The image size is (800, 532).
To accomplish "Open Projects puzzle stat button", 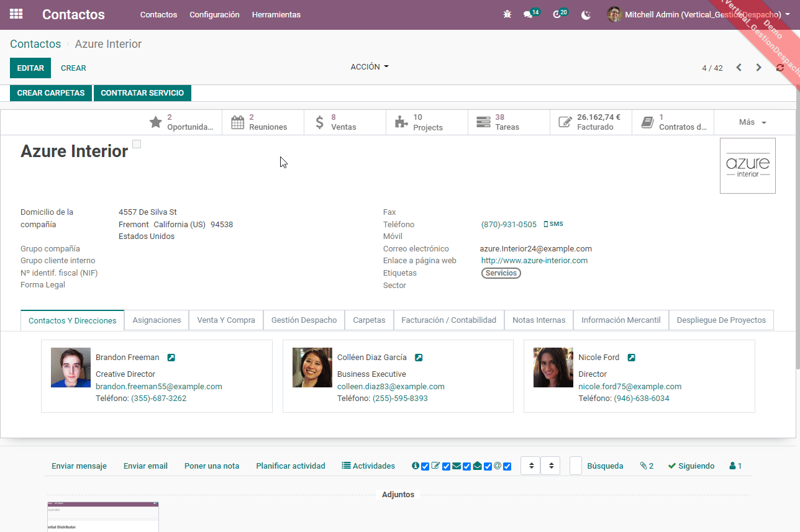I will (427, 122).
